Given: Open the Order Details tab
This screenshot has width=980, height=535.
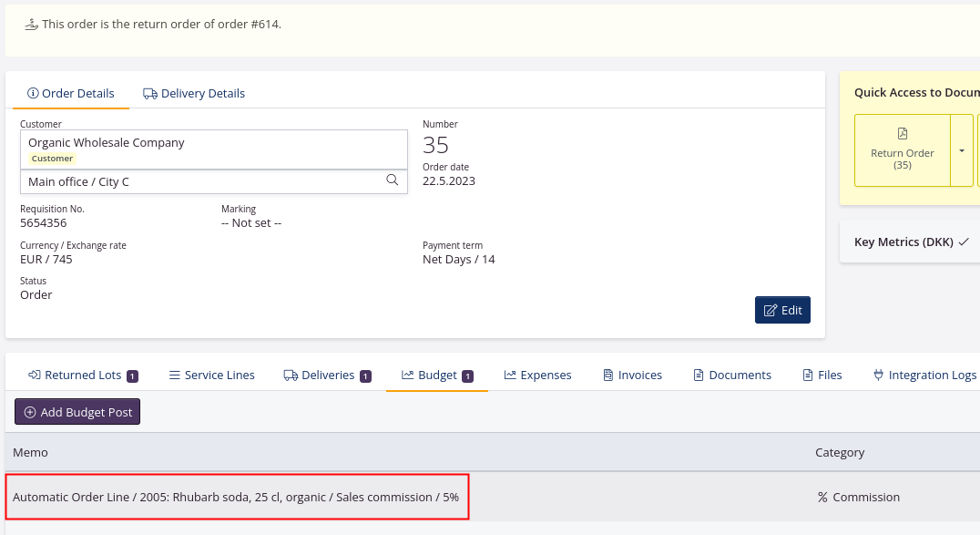Looking at the screenshot, I should click(x=71, y=94).
